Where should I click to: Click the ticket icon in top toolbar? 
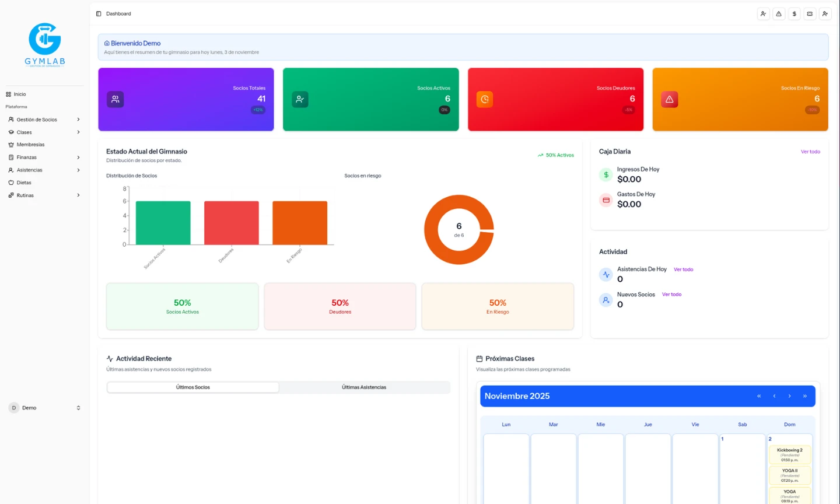point(810,13)
